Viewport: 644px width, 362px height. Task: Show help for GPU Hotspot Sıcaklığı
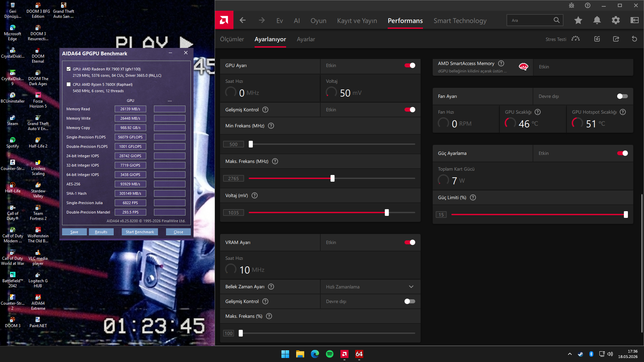[x=623, y=112]
